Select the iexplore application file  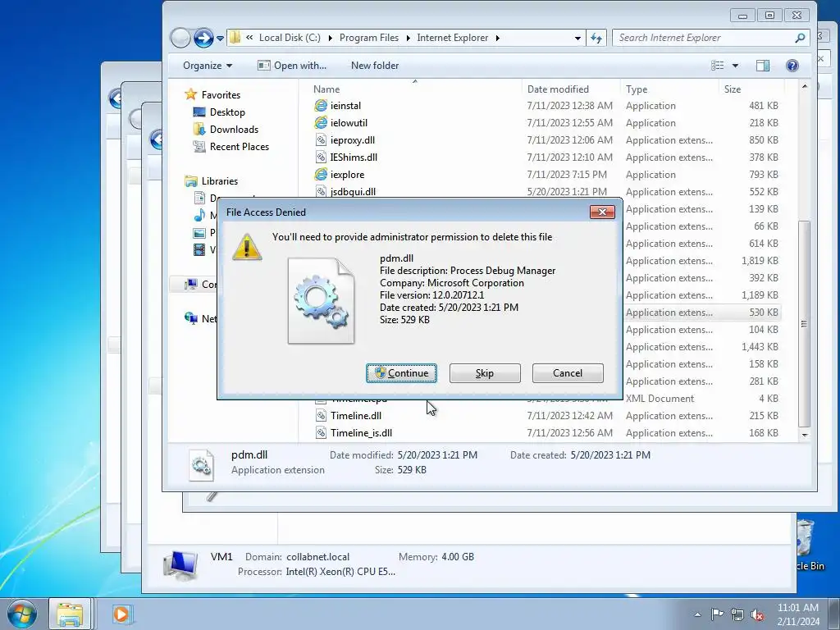pos(347,174)
